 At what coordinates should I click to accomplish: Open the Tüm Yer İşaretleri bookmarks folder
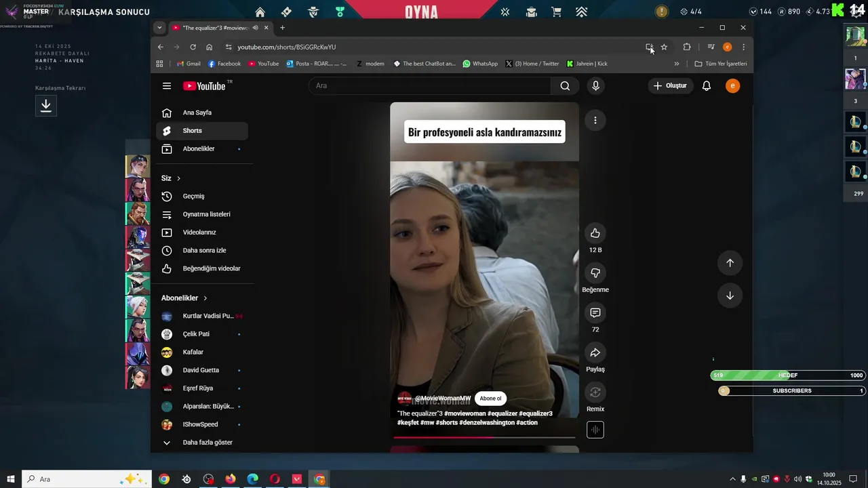(x=721, y=64)
